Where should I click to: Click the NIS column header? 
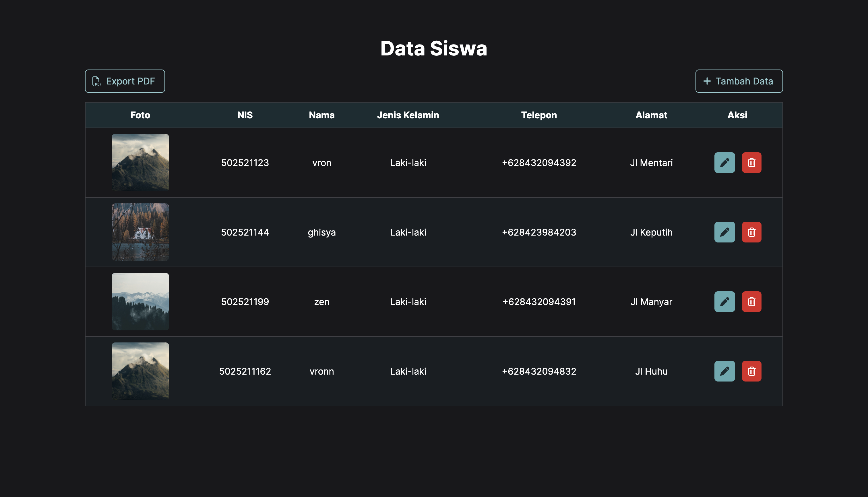coord(245,115)
